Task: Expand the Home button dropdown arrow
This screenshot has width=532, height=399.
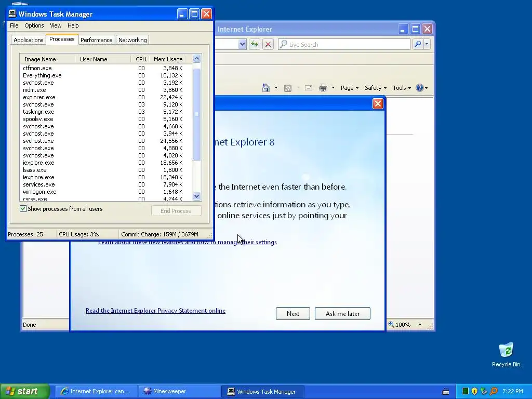Action: point(276,88)
